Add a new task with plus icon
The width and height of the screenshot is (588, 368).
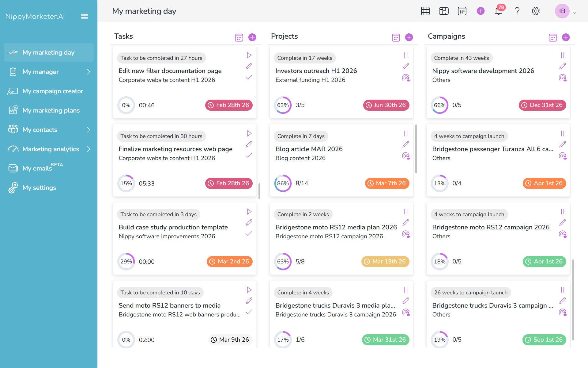click(x=252, y=37)
